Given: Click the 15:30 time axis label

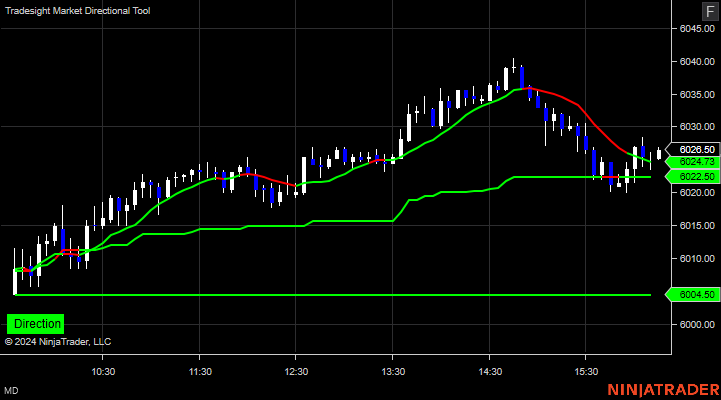Looking at the screenshot, I should pyautogui.click(x=586, y=371).
